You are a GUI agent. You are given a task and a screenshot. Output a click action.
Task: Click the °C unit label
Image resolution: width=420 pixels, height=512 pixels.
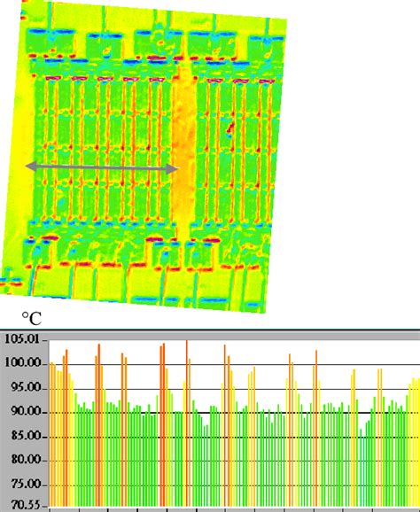click(x=32, y=319)
